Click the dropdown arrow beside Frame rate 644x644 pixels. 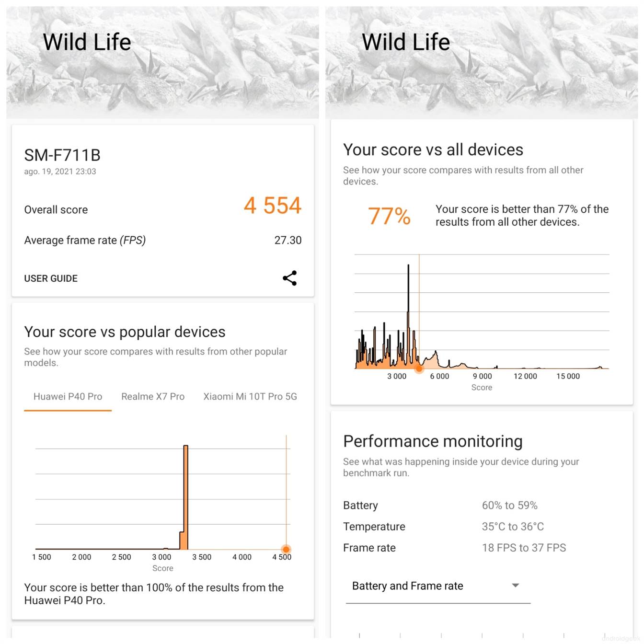click(x=516, y=586)
